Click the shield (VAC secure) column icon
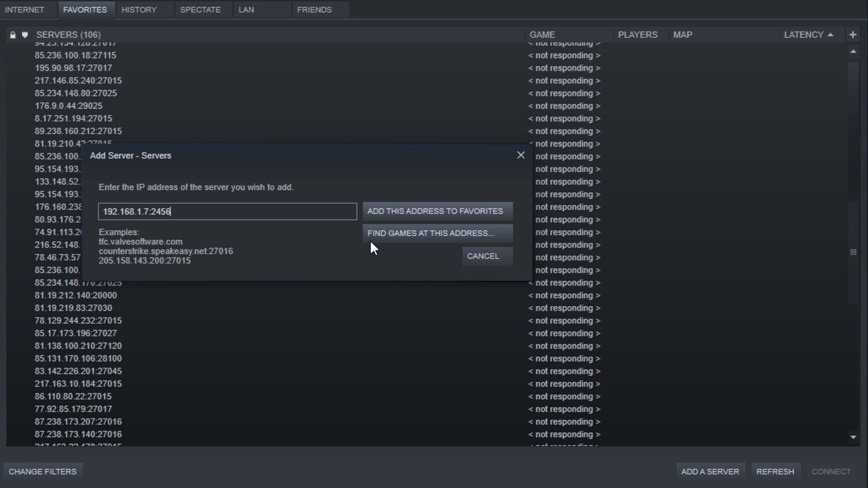The image size is (868, 488). 25,34
